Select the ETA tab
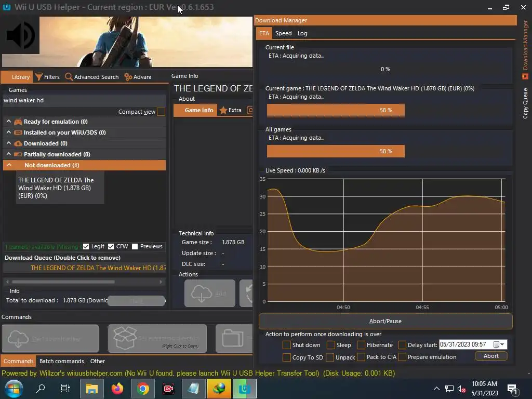This screenshot has width=532, height=399. (264, 33)
